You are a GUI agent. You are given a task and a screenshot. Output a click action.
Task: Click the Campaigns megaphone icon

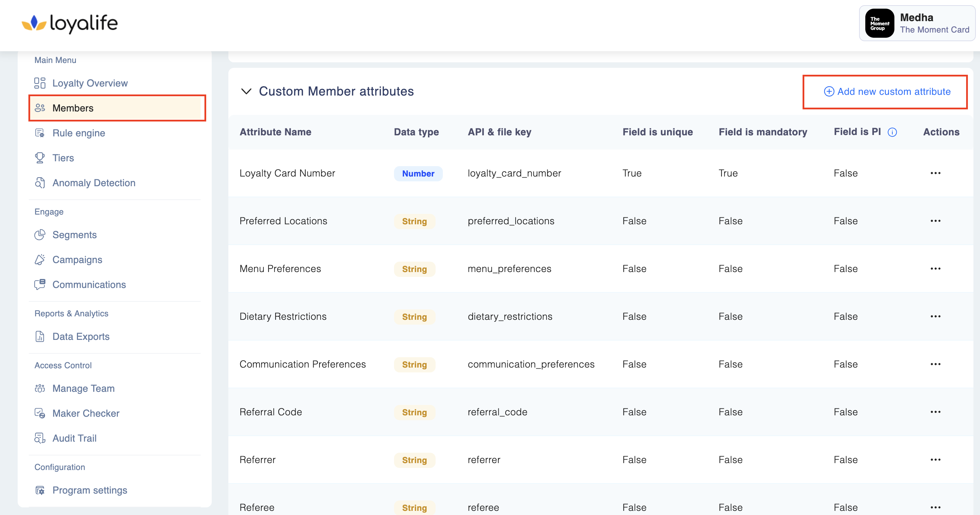pos(40,260)
